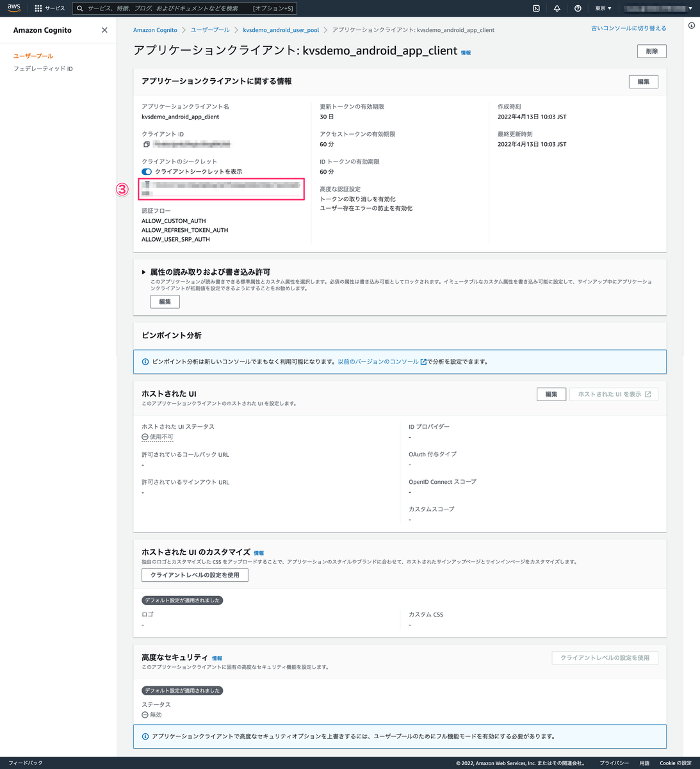
Task: Close the Amazon Cognito side panel
Action: tap(104, 30)
